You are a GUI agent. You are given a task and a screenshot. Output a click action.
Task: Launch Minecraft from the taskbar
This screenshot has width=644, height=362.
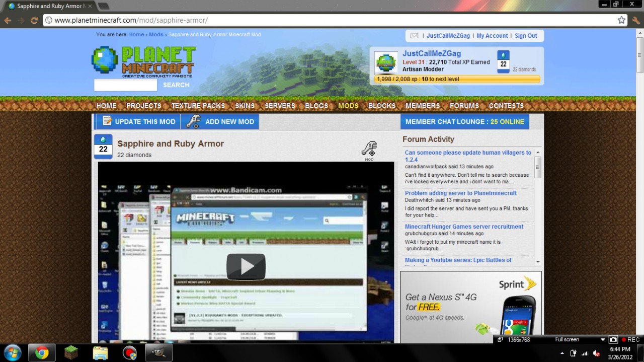click(x=71, y=352)
